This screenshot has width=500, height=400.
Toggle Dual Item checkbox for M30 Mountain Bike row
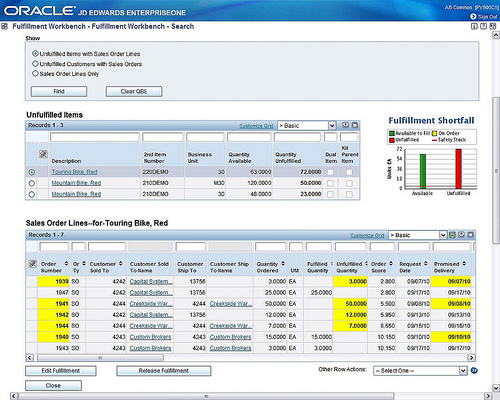330,183
